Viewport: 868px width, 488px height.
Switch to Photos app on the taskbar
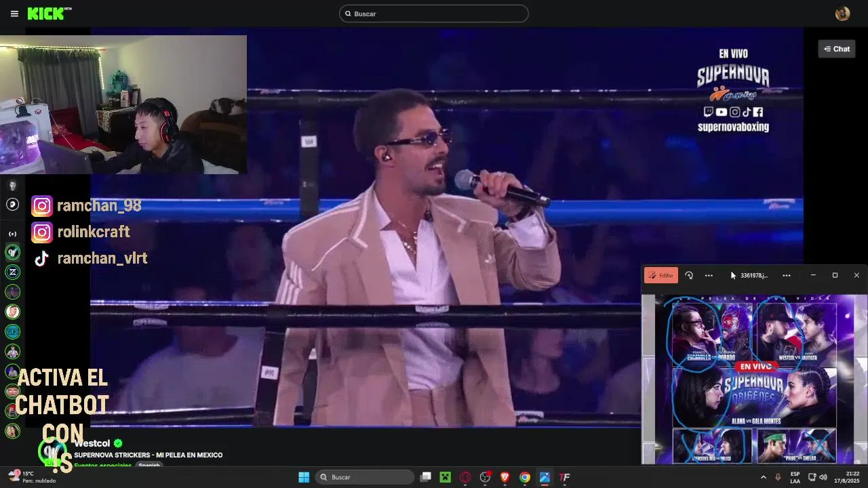(x=545, y=477)
